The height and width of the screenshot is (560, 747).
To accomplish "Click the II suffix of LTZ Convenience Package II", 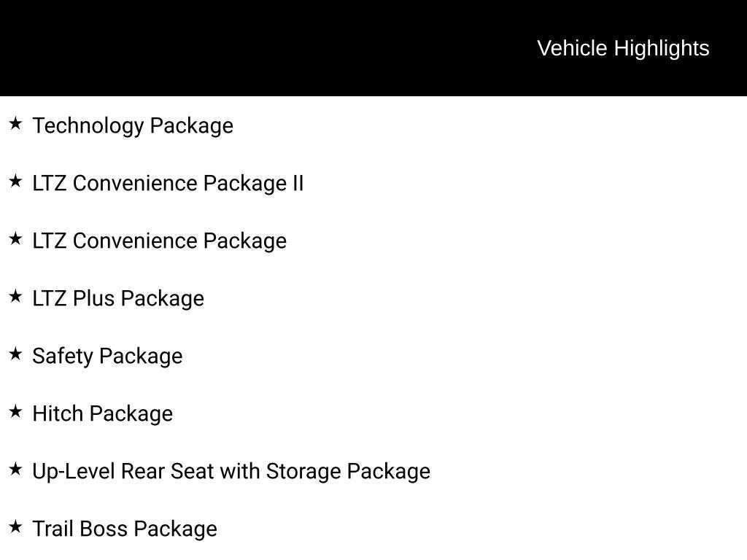I will click(298, 183).
